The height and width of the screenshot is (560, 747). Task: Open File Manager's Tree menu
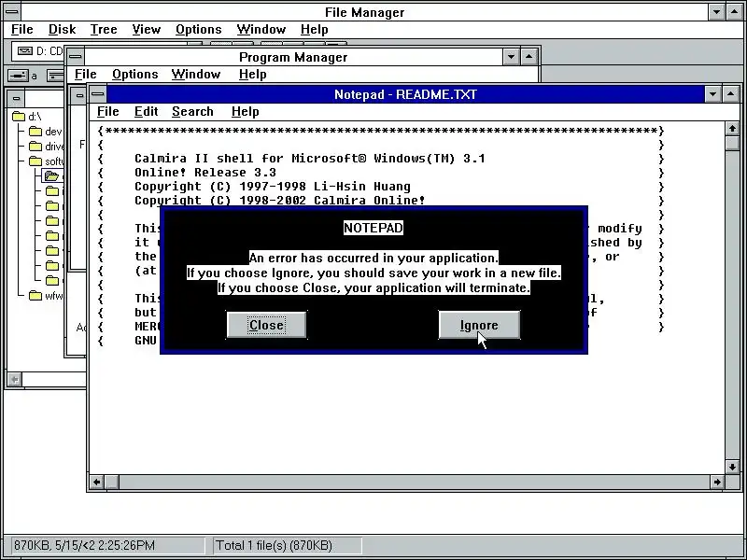click(104, 30)
